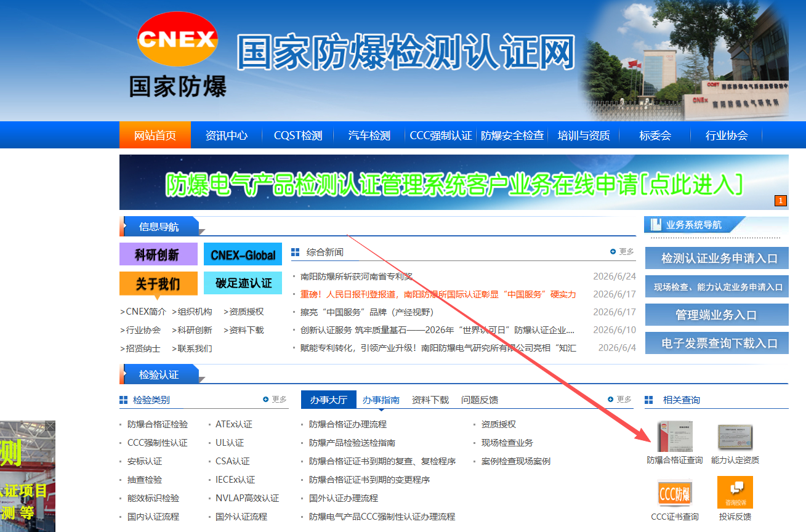806x532 pixels.
Task: Click the 投诉反馈 complaint icon
Action: pos(735,493)
